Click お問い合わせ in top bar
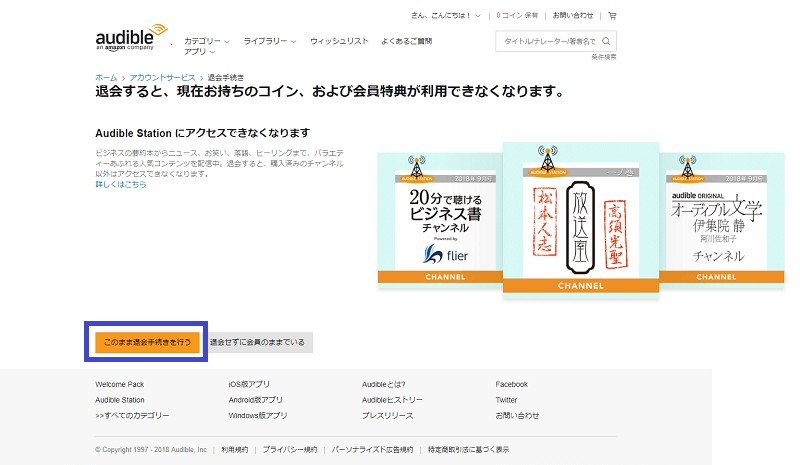The image size is (800, 465). click(573, 15)
